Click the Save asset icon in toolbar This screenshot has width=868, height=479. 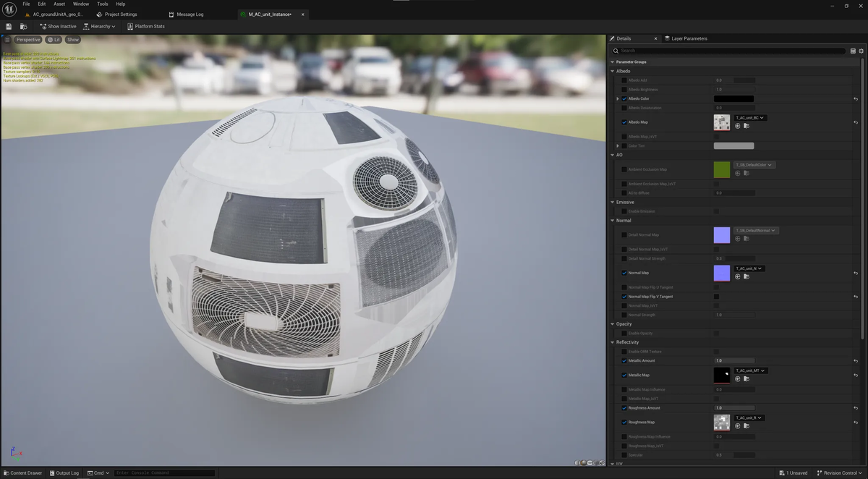pos(9,26)
